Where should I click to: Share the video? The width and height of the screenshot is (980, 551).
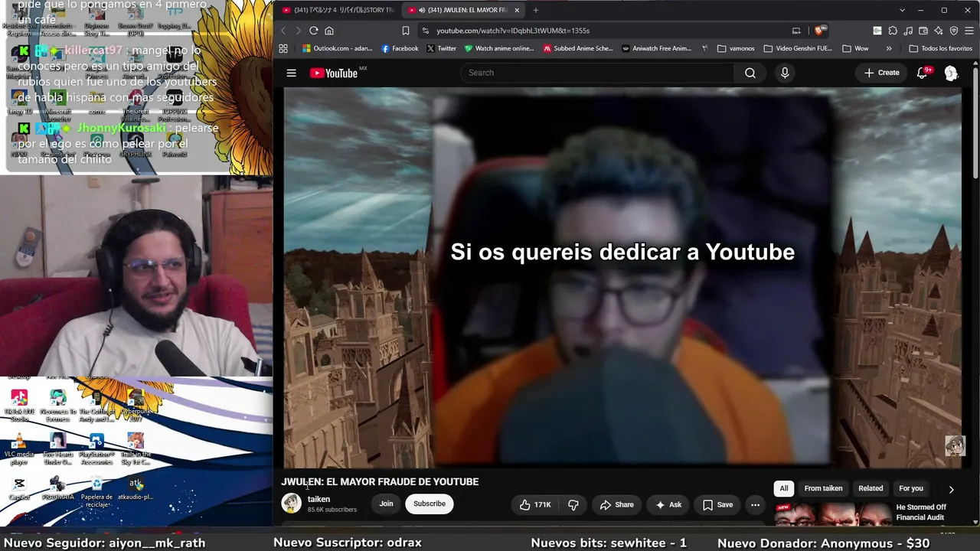click(616, 504)
